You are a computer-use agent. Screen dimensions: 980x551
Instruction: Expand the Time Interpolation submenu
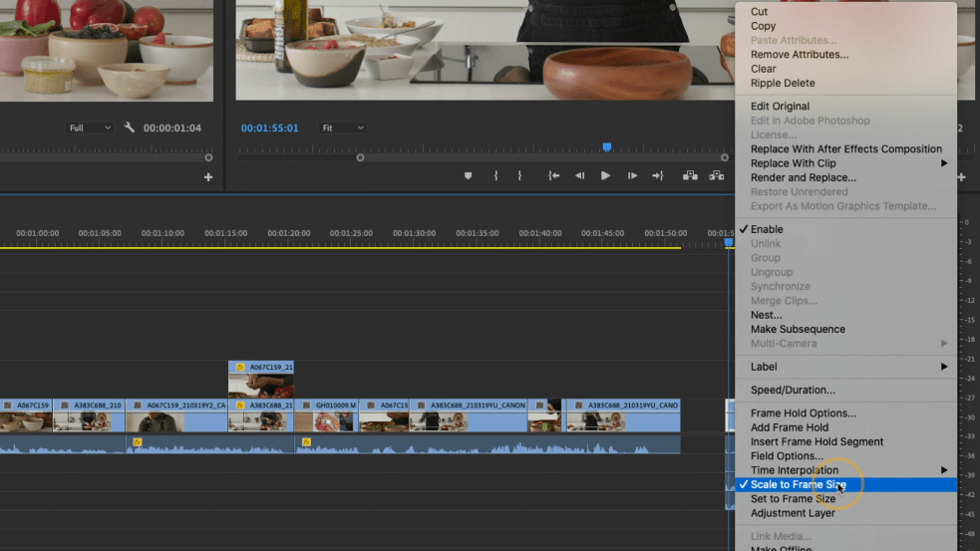845,470
